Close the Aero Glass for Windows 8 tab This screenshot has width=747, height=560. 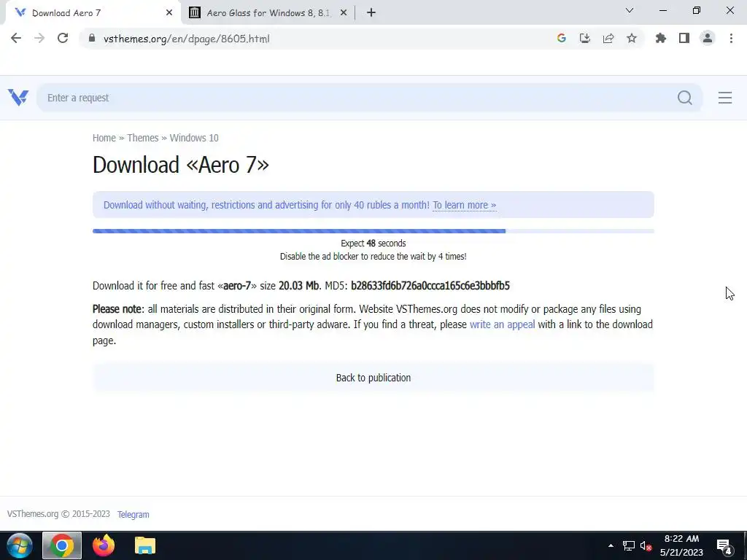pos(344,13)
